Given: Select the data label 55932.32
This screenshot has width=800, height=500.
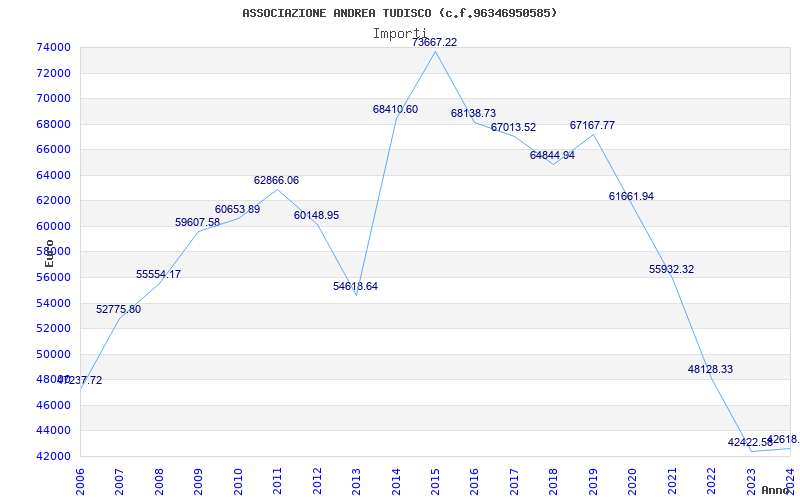Looking at the screenshot, I should (671, 269).
